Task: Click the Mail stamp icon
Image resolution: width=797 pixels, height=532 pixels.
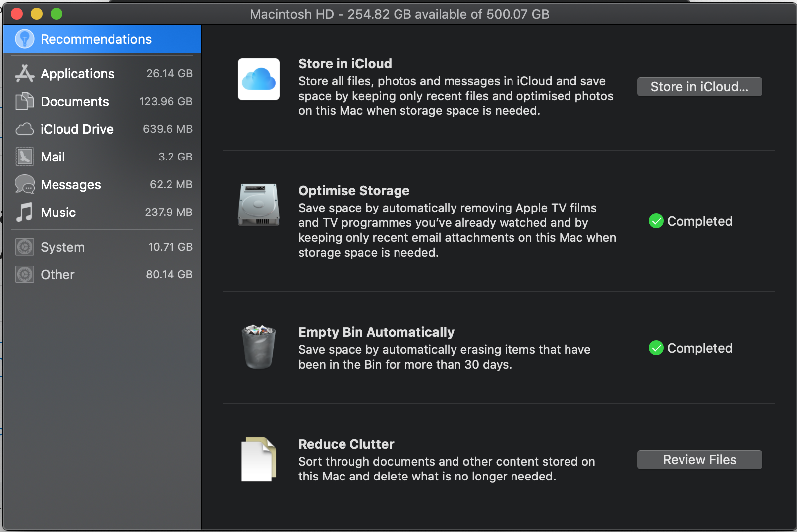Action: [x=24, y=157]
